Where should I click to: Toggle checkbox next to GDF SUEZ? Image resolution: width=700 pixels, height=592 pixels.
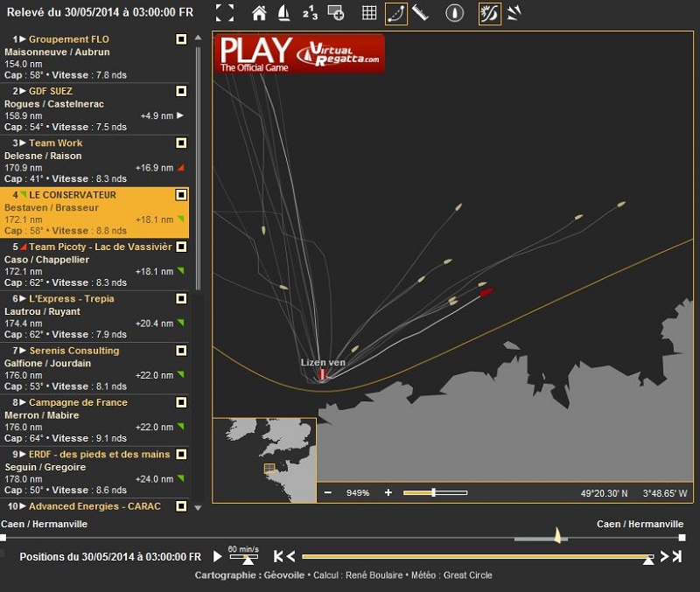pyautogui.click(x=181, y=91)
